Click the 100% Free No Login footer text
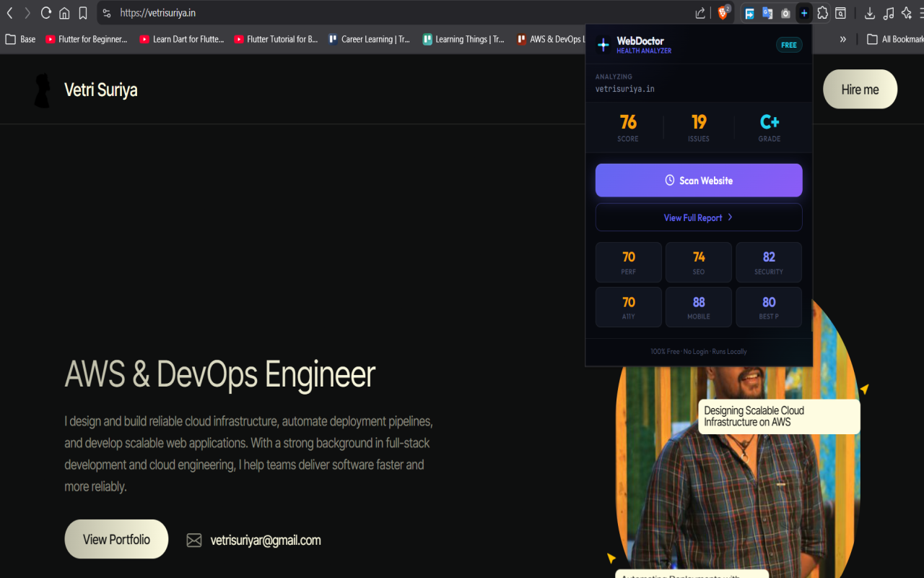Screen dimensions: 924x578 coord(699,351)
